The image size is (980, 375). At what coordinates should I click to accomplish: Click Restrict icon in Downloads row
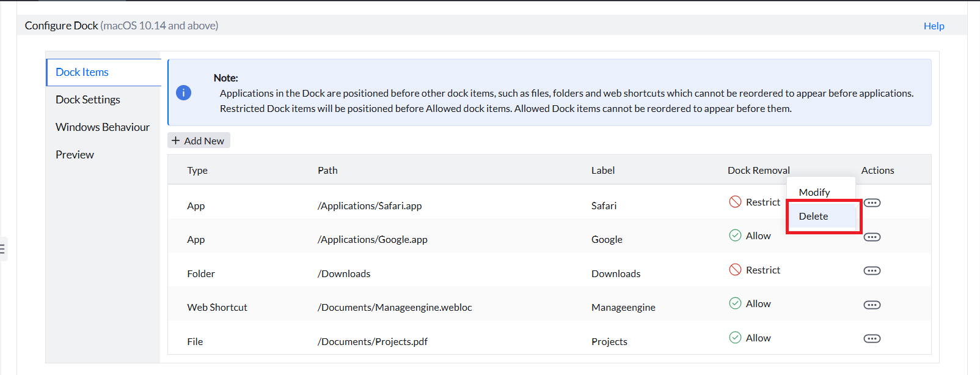[735, 270]
